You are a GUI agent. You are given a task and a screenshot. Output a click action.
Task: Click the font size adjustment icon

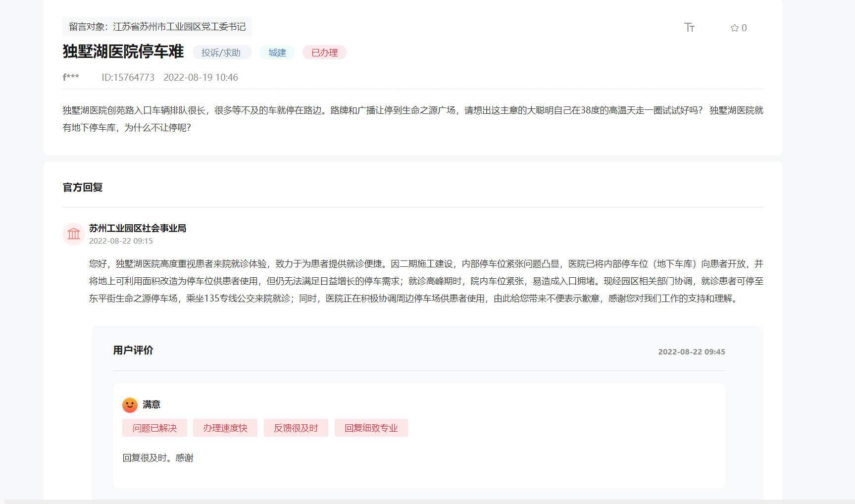pyautogui.click(x=689, y=28)
